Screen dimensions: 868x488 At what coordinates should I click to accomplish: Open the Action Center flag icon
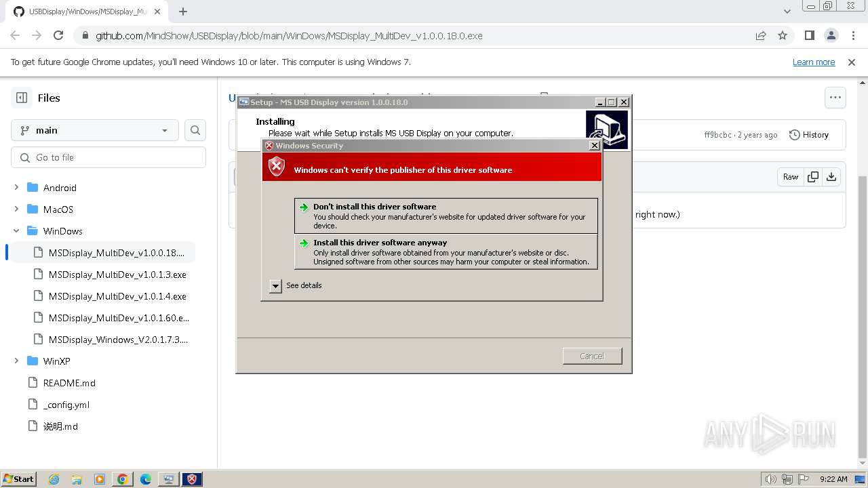pos(804,479)
